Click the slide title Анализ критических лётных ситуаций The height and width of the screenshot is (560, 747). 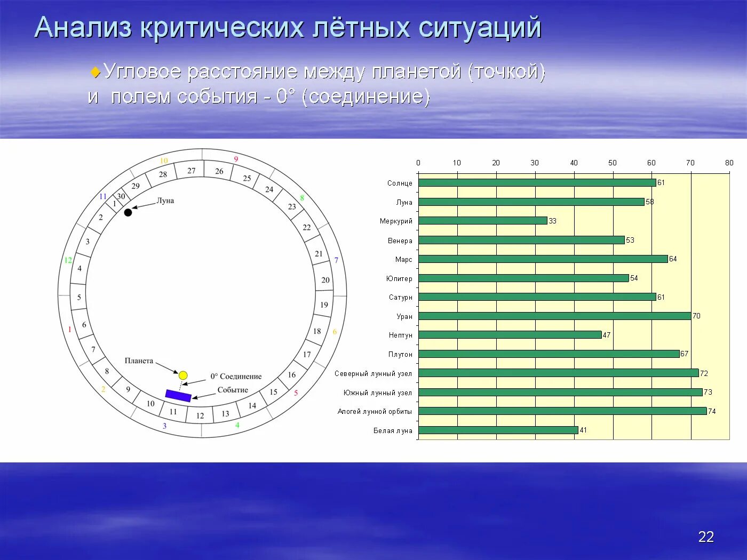pos(288,27)
